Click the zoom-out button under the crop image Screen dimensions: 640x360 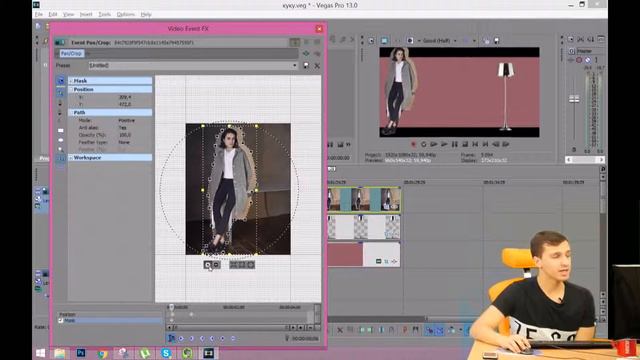(x=216, y=265)
